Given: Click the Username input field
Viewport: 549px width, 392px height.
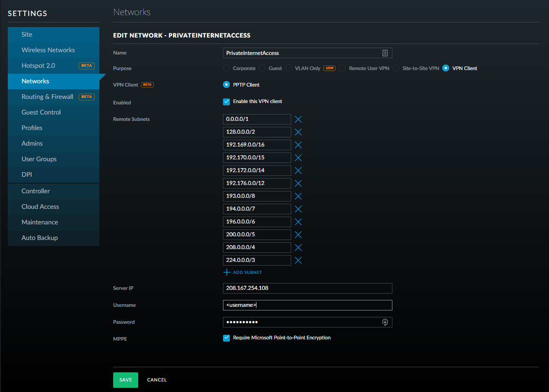Looking at the screenshot, I should (x=307, y=305).
